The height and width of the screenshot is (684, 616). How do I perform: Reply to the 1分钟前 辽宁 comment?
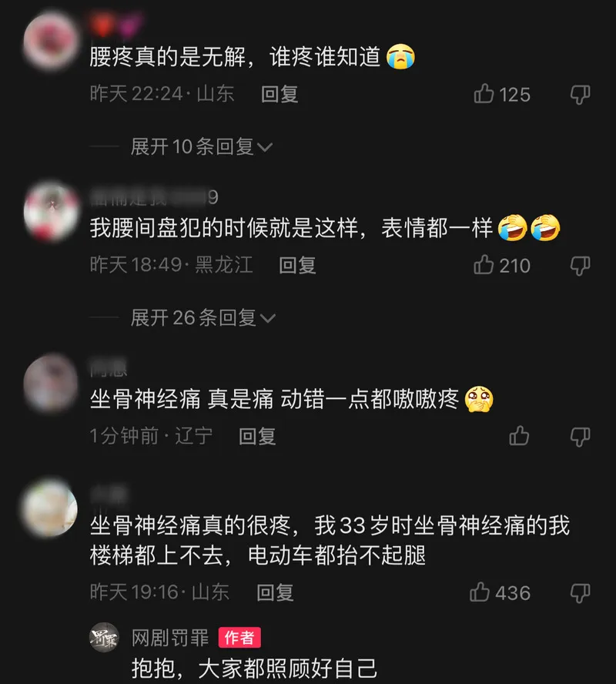tap(257, 436)
